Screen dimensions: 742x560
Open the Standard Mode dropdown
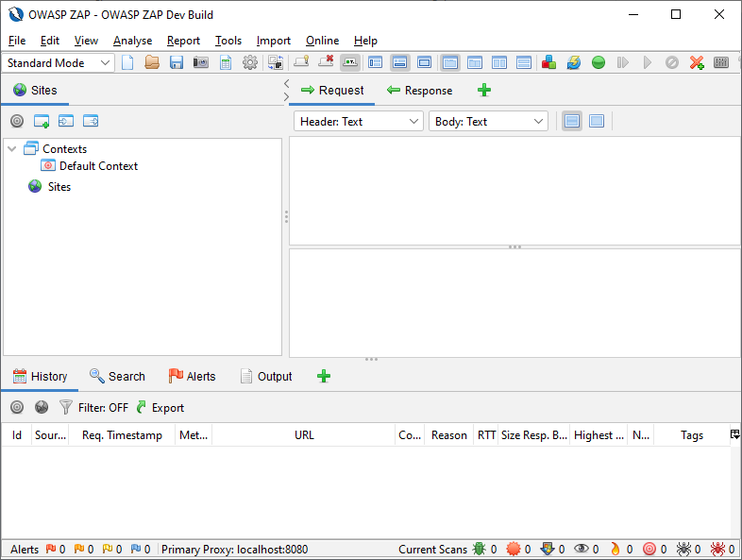[x=59, y=63]
